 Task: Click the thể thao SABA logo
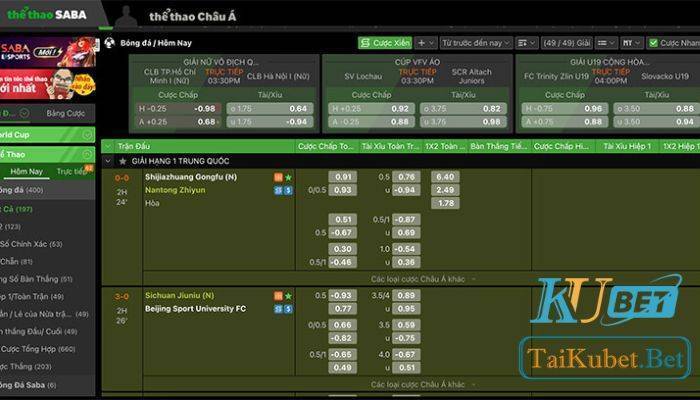tap(47, 14)
